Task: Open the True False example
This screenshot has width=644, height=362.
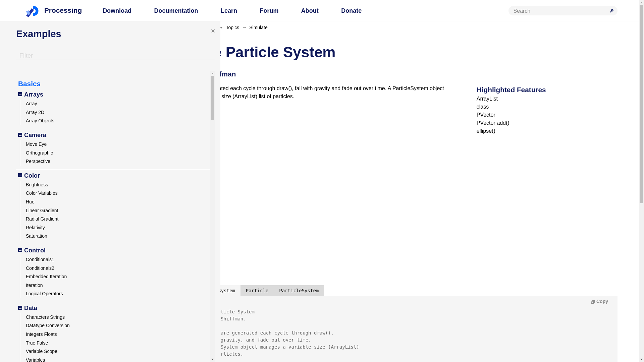Action: 37,343
